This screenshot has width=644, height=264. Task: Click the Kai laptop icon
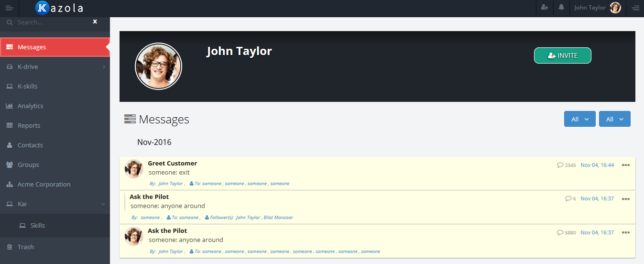10,204
